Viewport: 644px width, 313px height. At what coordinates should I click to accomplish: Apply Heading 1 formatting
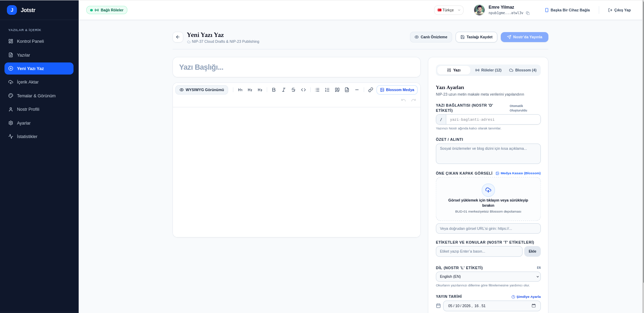tap(240, 90)
